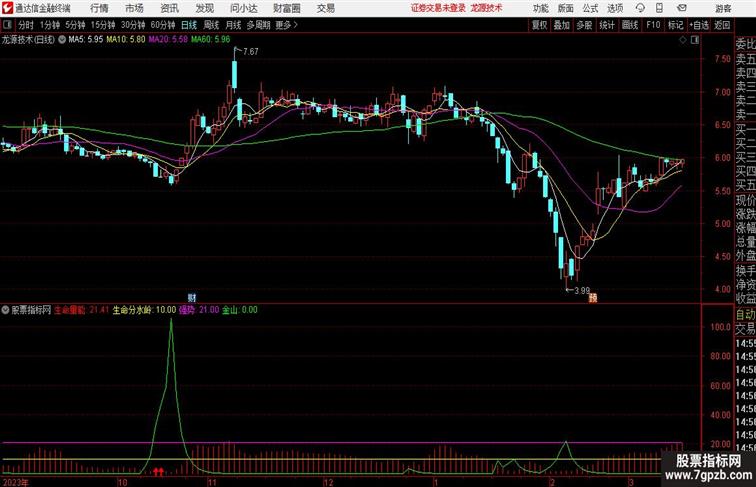
Task: Open the 行情 menu
Action: tap(99, 8)
